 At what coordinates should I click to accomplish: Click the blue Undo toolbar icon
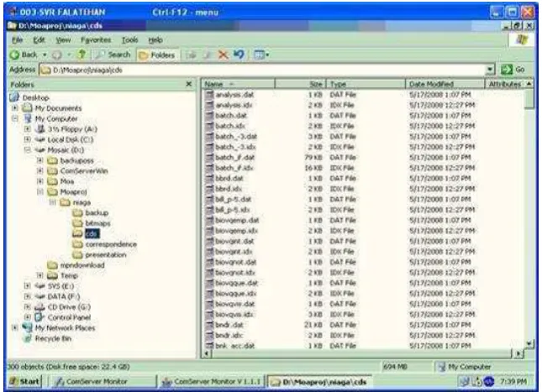coord(239,55)
